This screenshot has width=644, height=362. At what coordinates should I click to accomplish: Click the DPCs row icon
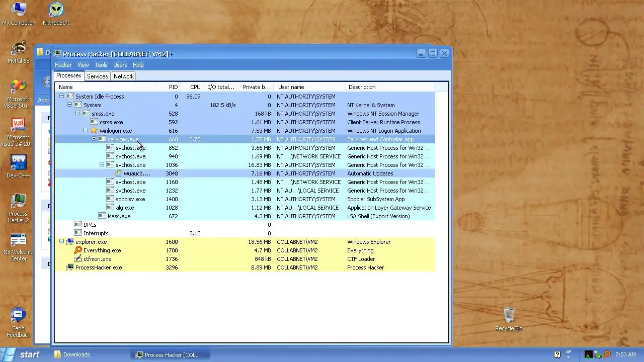click(78, 225)
